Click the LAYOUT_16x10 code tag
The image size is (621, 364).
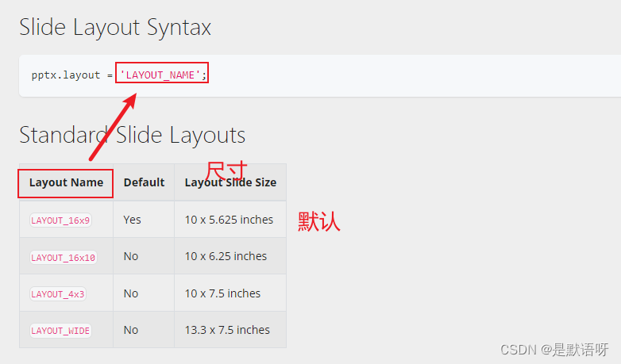tap(64, 257)
